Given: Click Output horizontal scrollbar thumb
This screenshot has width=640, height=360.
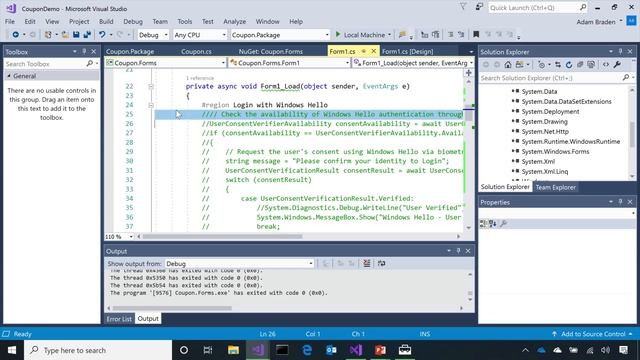Looking at the screenshot, I should pos(172,308).
